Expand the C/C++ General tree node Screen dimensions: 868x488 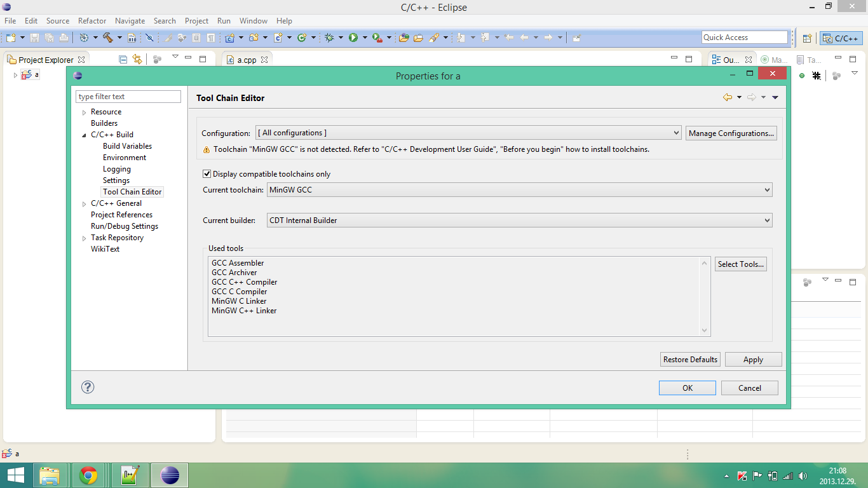point(84,204)
